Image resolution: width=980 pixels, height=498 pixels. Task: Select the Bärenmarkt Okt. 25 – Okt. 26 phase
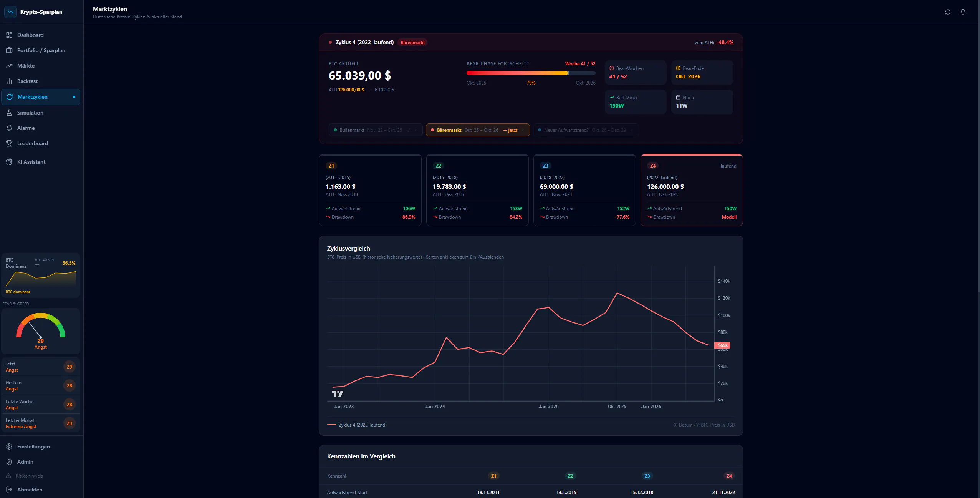point(478,130)
